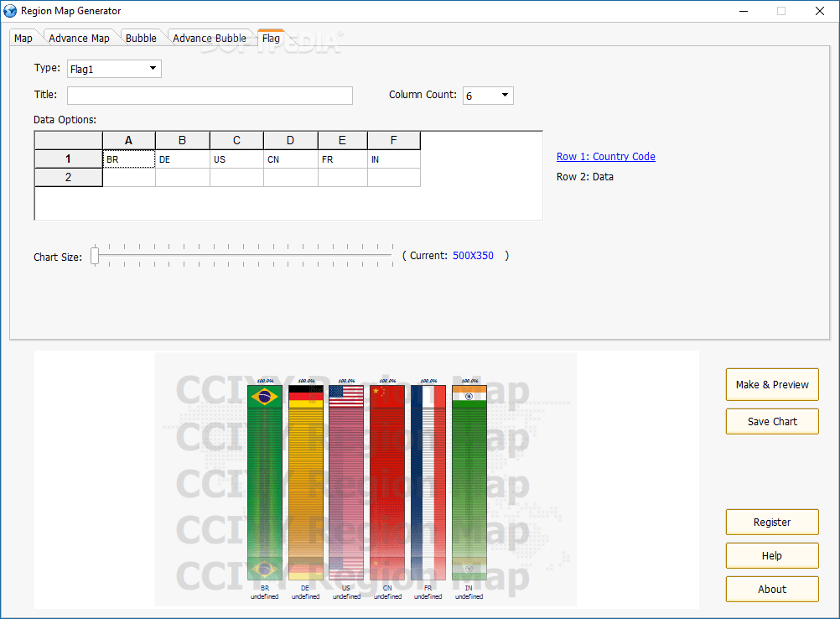
Task: Click into the Title input field
Action: pyautogui.click(x=210, y=96)
